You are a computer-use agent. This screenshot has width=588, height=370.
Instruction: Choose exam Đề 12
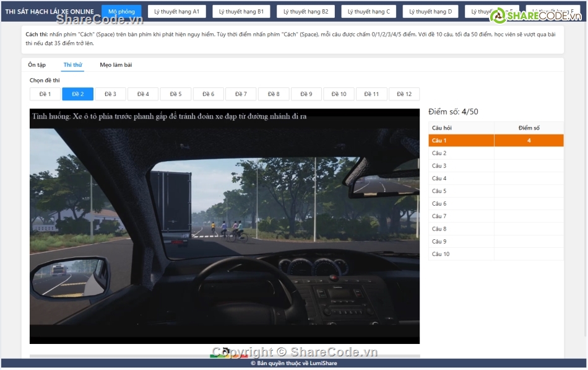coord(404,94)
